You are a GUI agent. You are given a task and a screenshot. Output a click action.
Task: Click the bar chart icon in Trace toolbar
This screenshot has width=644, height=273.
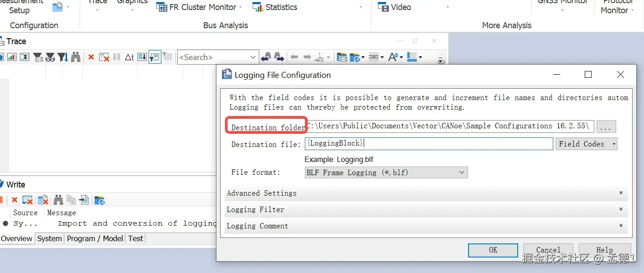(11, 57)
